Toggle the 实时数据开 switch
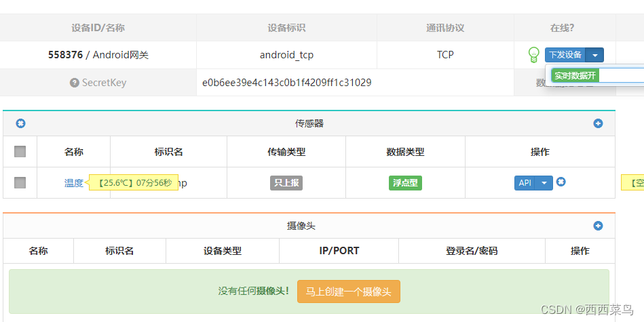Screen dimensions: 644x322 575,75
